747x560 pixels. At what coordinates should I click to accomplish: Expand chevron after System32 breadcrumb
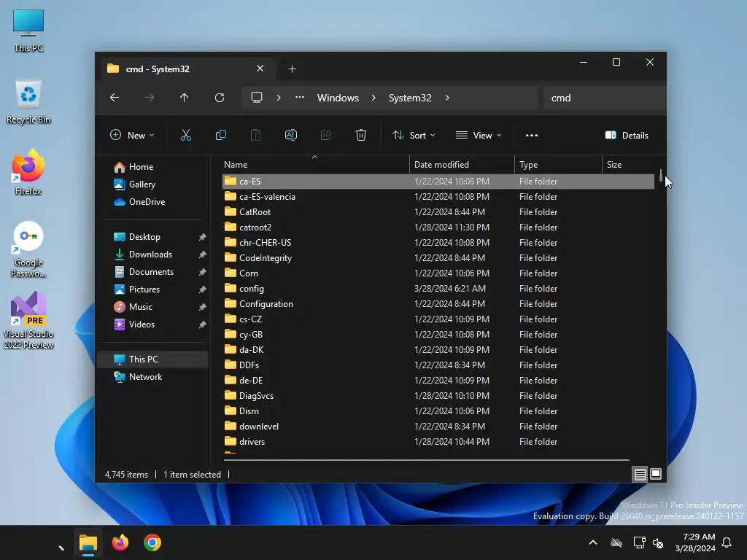pyautogui.click(x=447, y=98)
